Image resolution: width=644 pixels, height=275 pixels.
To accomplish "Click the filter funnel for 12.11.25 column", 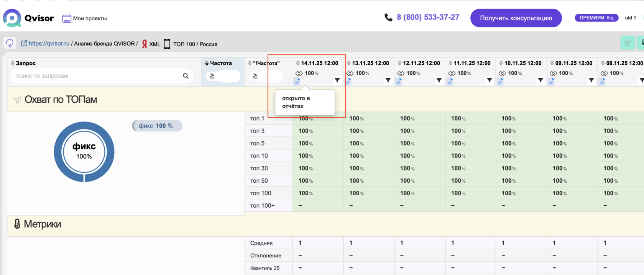I will coord(439,80).
